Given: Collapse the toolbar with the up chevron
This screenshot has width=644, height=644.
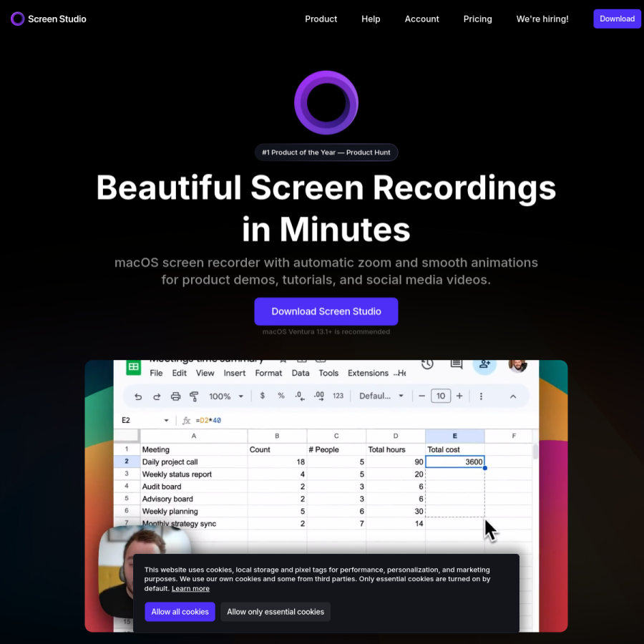Looking at the screenshot, I should [x=513, y=396].
